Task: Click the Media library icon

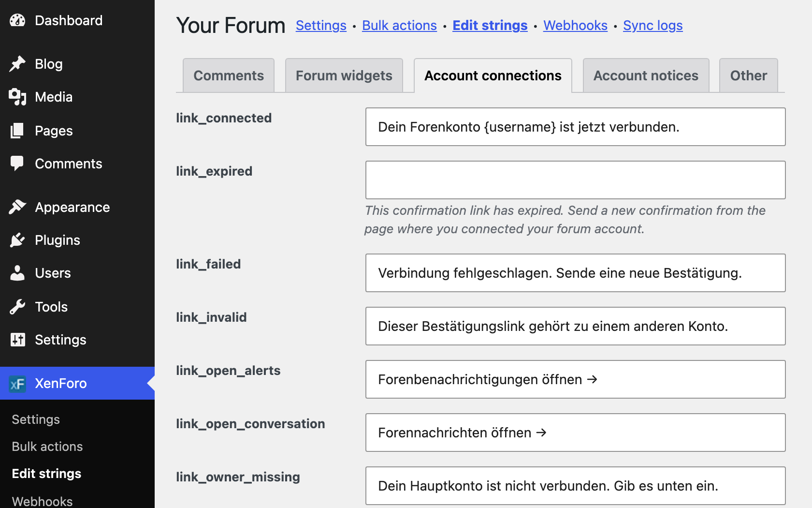Action: pyautogui.click(x=17, y=97)
